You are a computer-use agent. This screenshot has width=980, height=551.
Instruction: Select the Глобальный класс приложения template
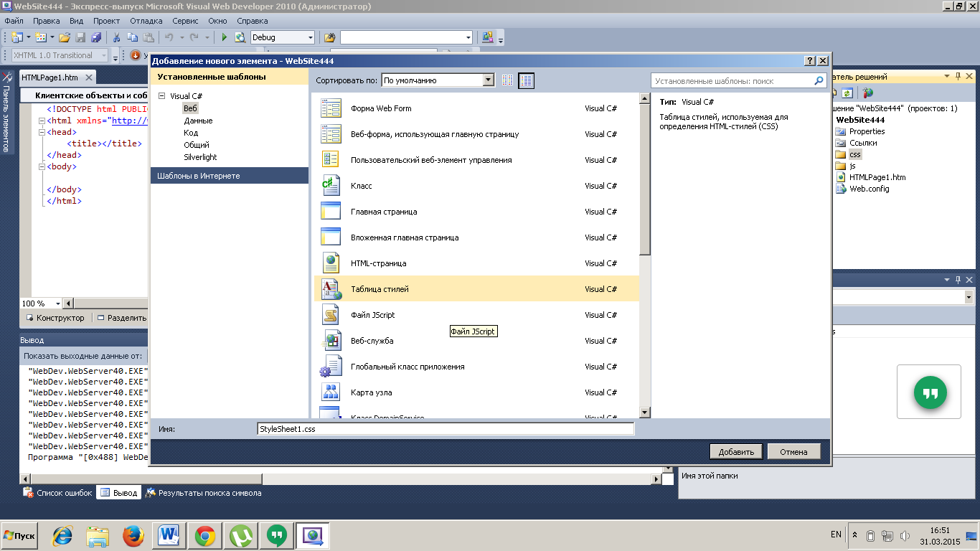pos(476,367)
